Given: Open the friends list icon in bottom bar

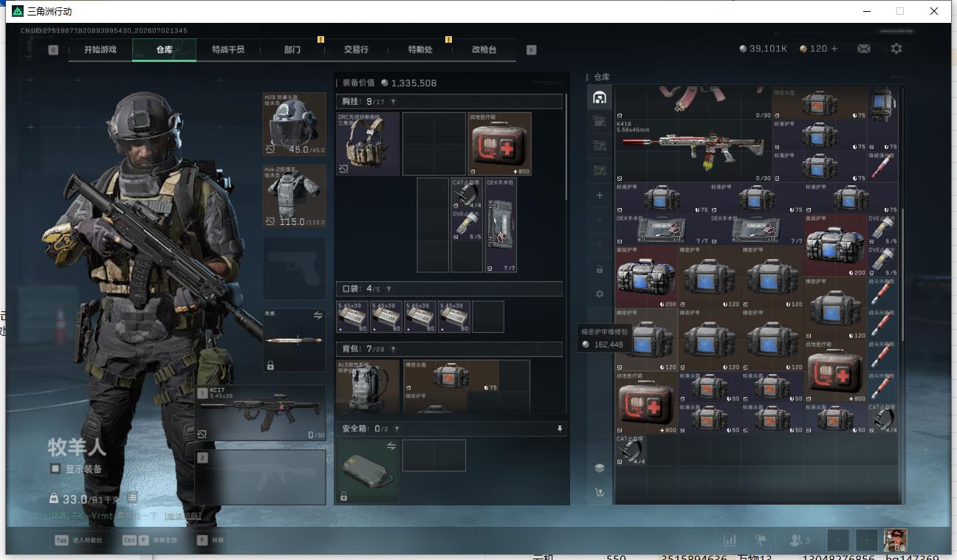Looking at the screenshot, I should (799, 540).
